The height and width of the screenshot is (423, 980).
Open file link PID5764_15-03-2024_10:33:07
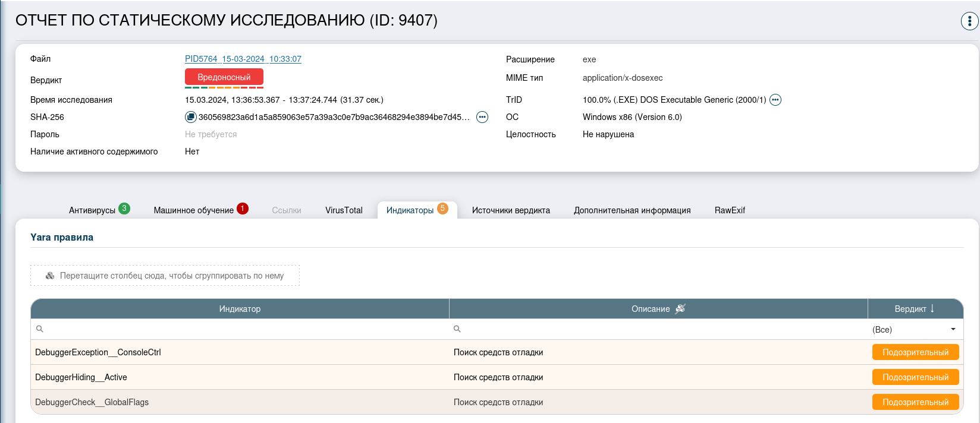[243, 59]
